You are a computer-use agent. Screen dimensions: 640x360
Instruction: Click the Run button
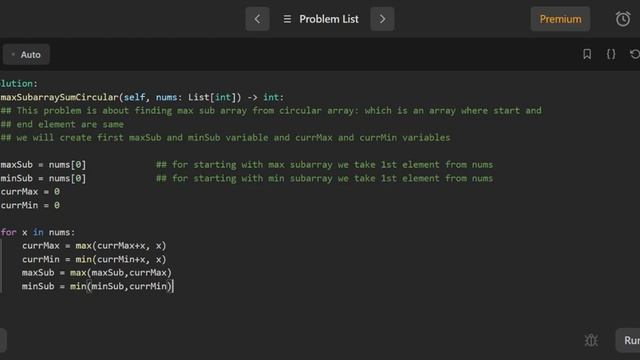tap(629, 340)
